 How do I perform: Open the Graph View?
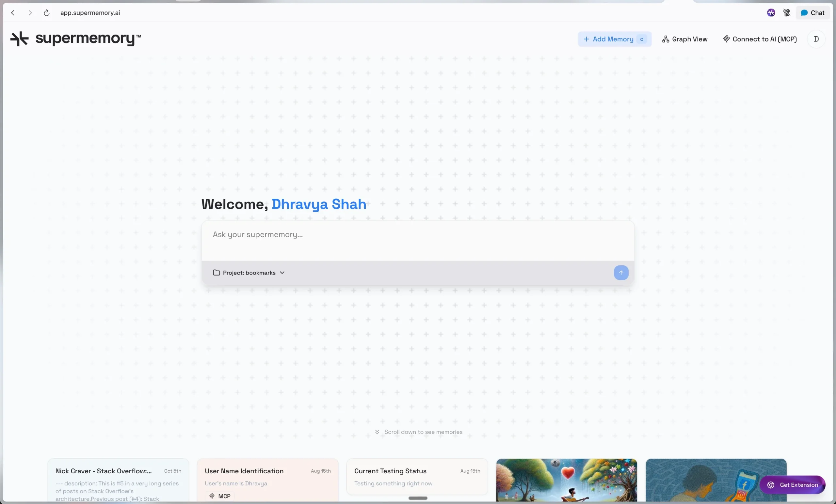point(685,39)
